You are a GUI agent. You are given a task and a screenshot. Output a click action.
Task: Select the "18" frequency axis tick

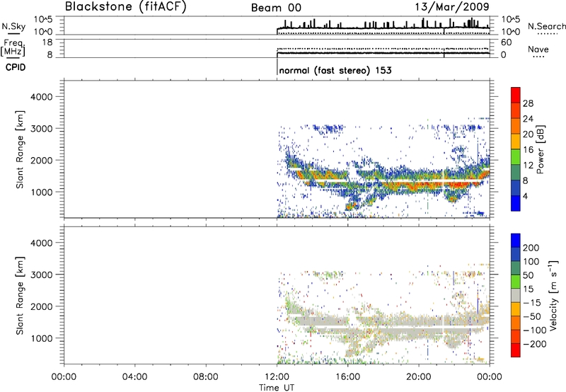47,42
